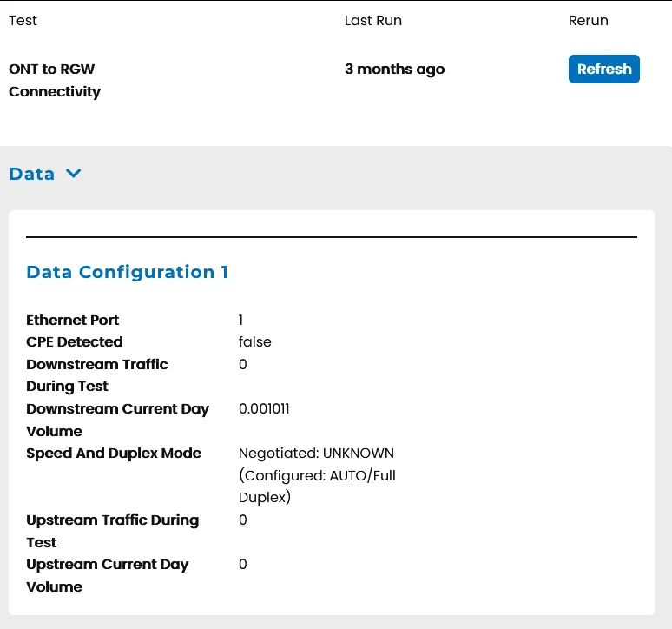
Task: Click the Ethernet Port label
Action: click(73, 320)
